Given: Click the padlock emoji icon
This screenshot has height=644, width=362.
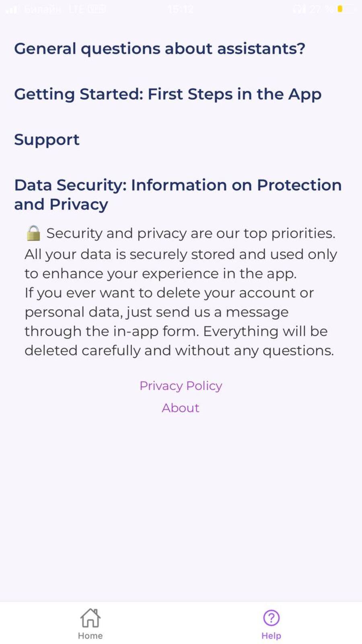Looking at the screenshot, I should 33,233.
